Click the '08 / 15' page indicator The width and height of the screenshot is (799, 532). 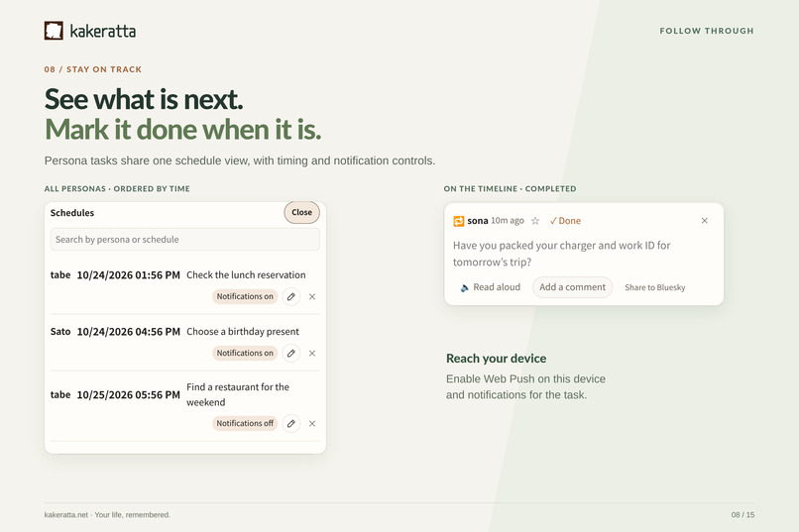tap(742, 515)
